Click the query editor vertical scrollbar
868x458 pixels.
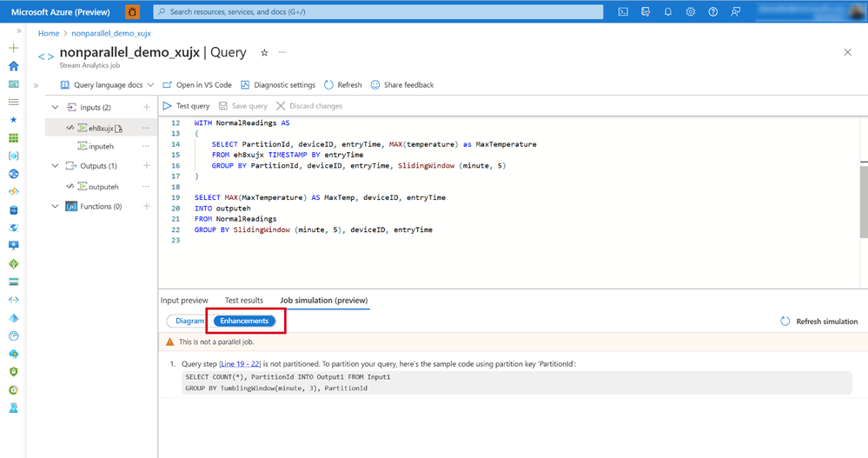coord(865,202)
